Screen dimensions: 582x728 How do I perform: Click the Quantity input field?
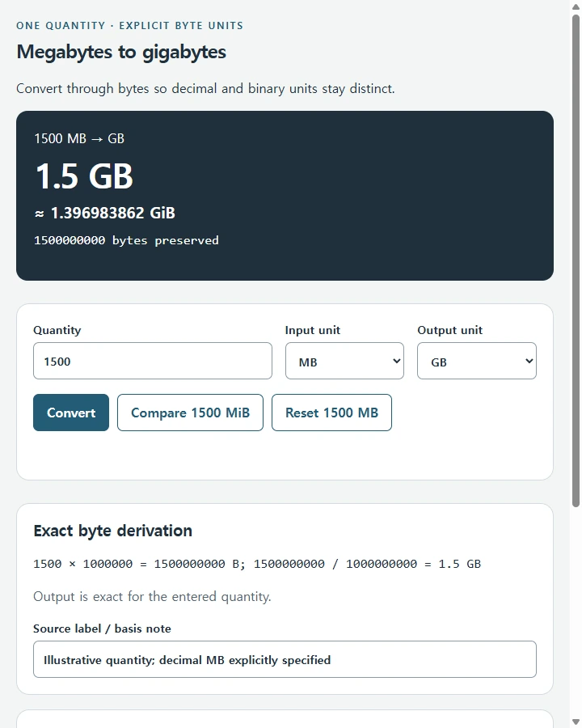click(x=153, y=361)
